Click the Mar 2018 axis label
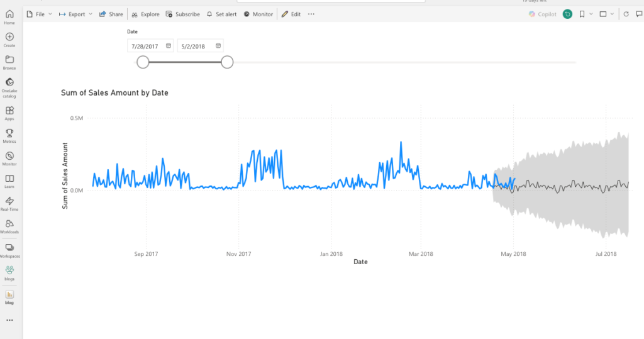This screenshot has height=339, width=644. (421, 254)
